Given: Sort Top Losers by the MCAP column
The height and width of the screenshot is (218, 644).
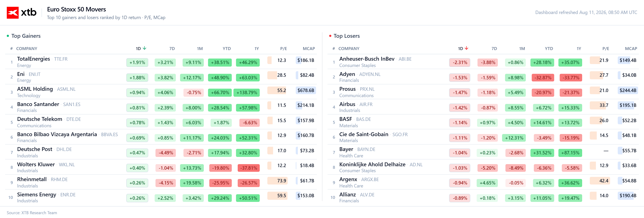Looking at the screenshot, I should [631, 49].
